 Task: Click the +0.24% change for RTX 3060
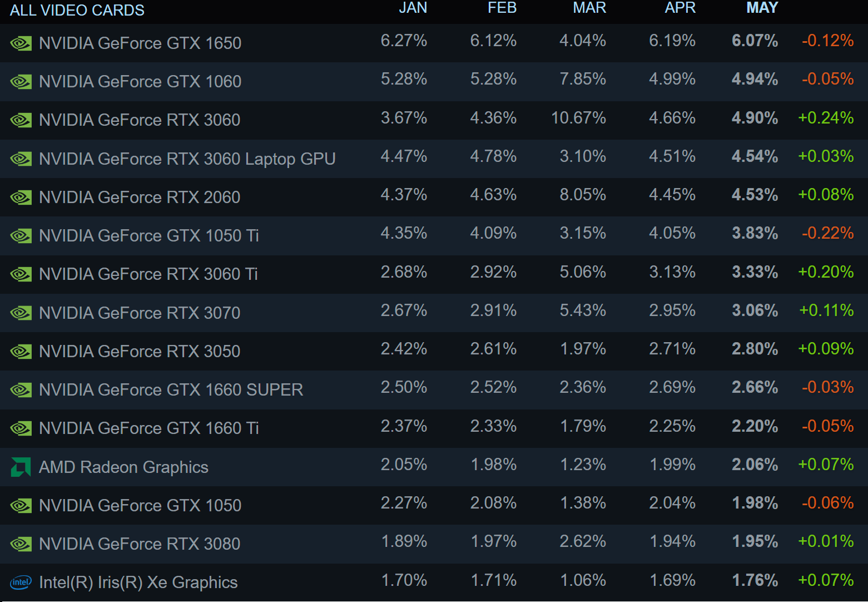pyautogui.click(x=826, y=118)
